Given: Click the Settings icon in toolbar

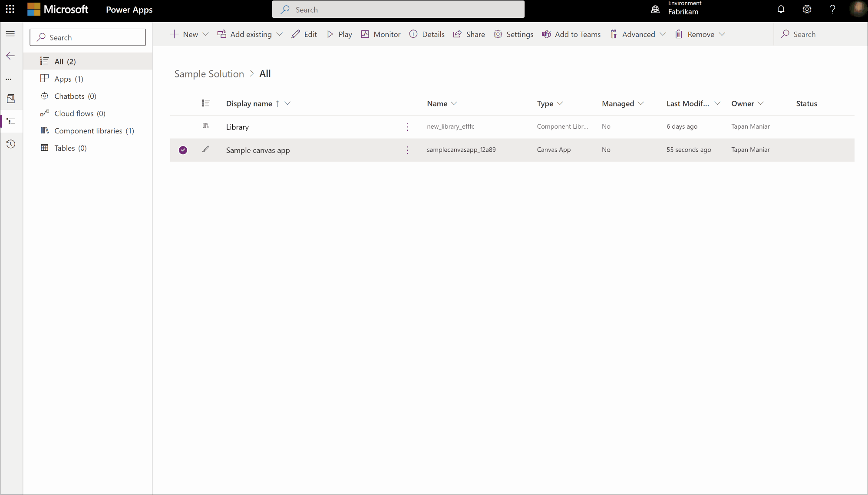Looking at the screenshot, I should pyautogui.click(x=497, y=34).
